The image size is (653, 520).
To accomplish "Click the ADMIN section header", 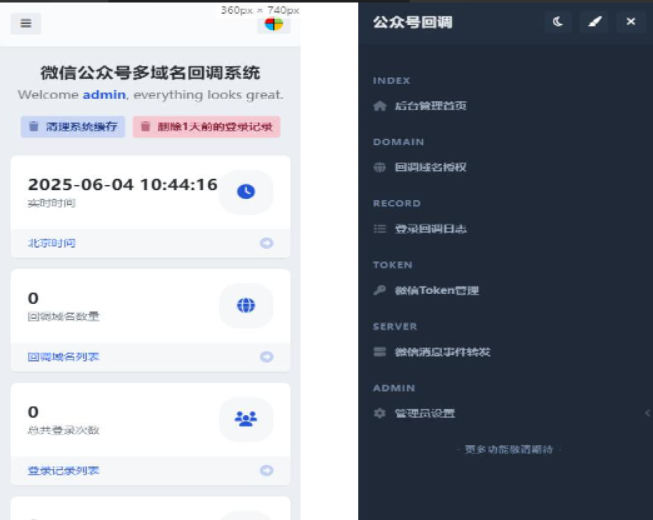I will (394, 388).
